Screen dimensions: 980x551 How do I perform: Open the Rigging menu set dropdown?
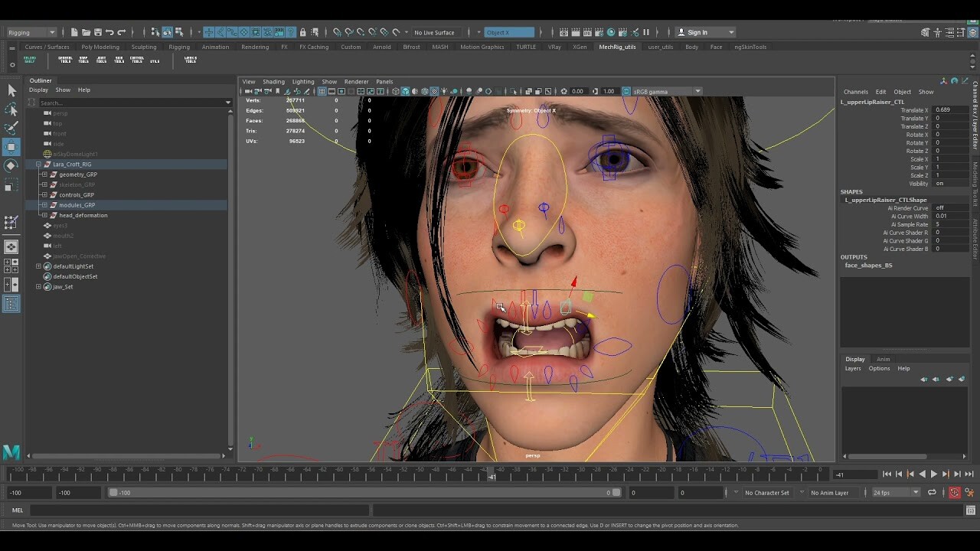[x=31, y=32]
